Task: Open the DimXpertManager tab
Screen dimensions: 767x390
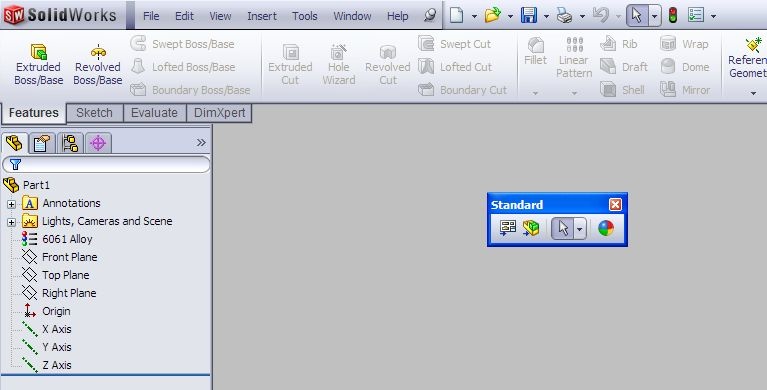Action: pos(98,143)
